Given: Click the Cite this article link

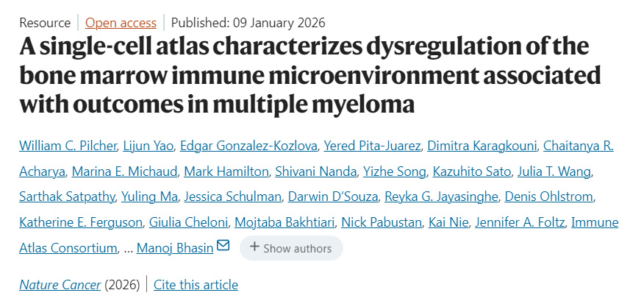Looking at the screenshot, I should click(196, 285).
